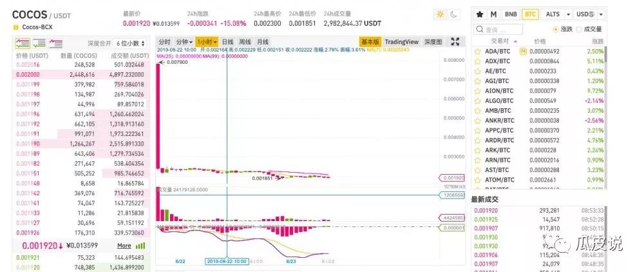This screenshot has height=272, width=644.
Task: Sort market list by 价格 column
Action: tap(540, 41)
